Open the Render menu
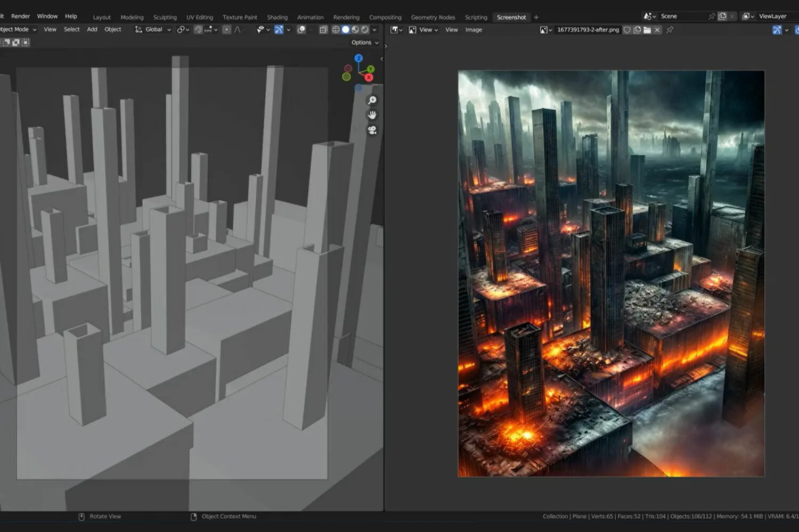This screenshot has height=532, width=799. [x=21, y=17]
